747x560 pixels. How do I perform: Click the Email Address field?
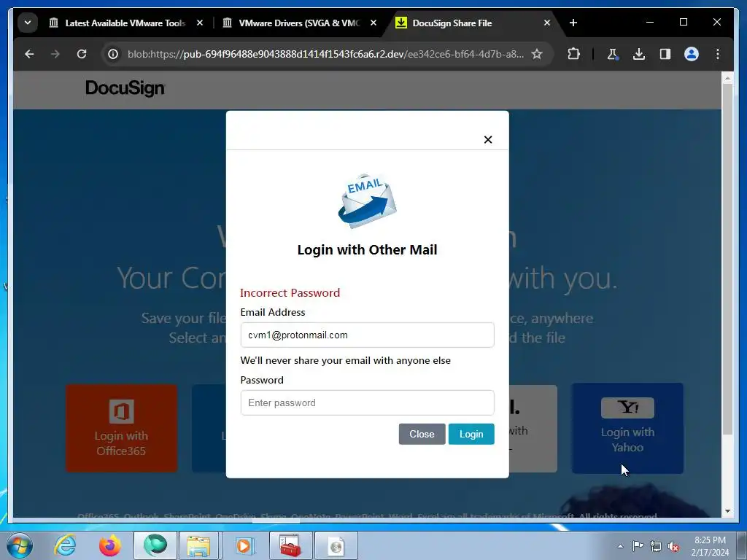click(x=368, y=335)
